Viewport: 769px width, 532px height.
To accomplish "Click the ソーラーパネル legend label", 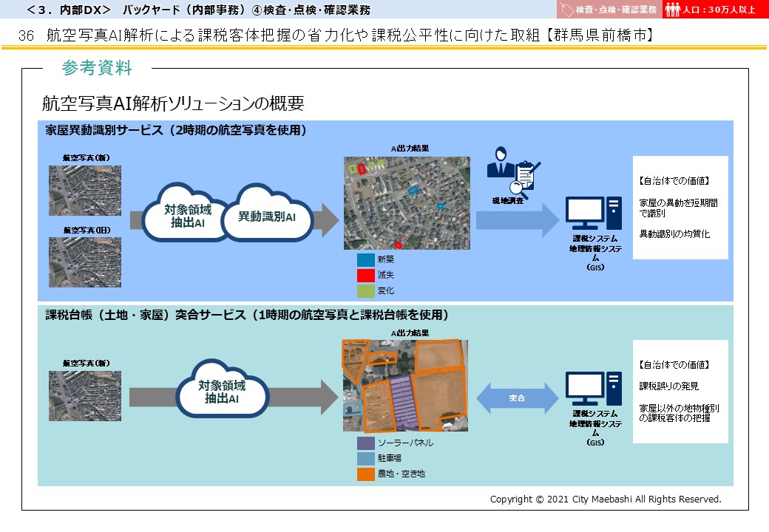I will [405, 443].
